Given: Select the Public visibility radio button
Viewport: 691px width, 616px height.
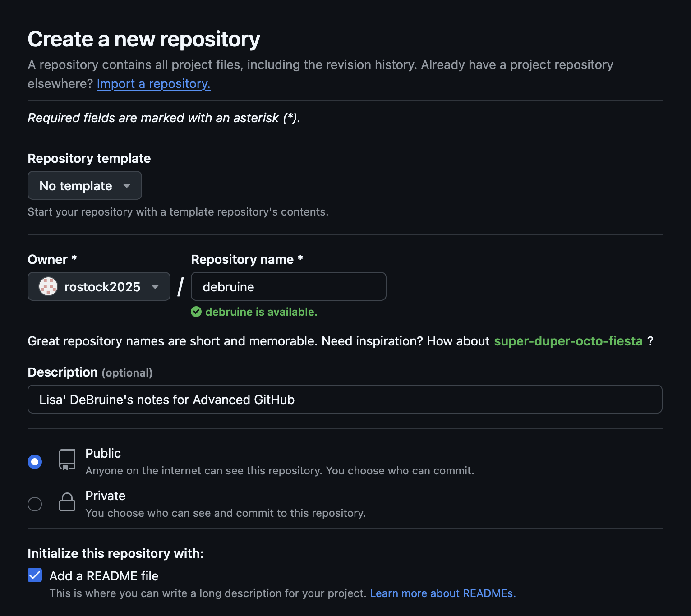Looking at the screenshot, I should [x=35, y=462].
